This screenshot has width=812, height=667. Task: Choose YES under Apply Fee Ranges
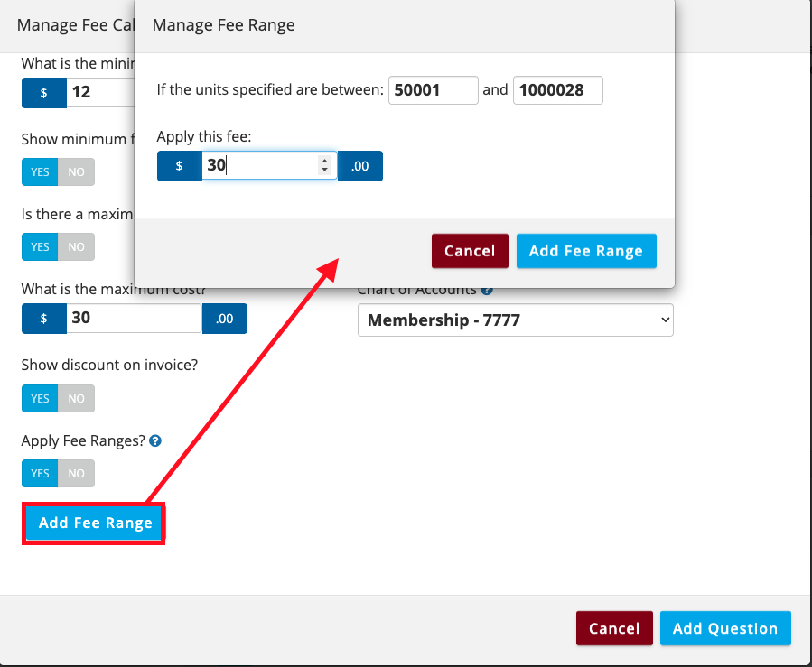41,474
